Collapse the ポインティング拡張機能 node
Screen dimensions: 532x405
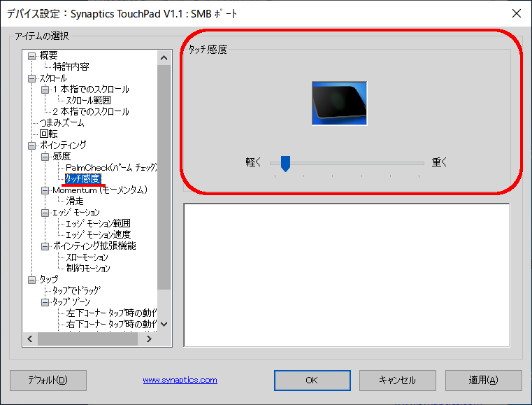pos(45,246)
